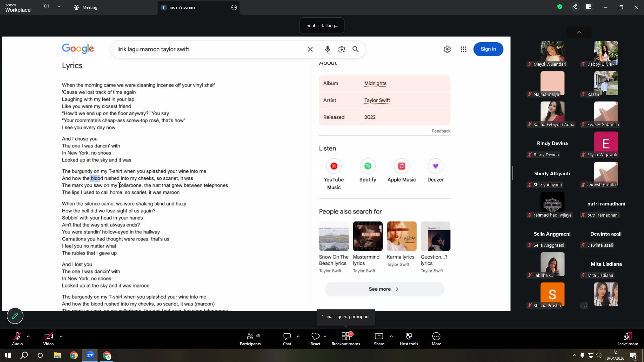Open the Midnights album link
Viewport: 644px width, 362px height.
coord(375,83)
